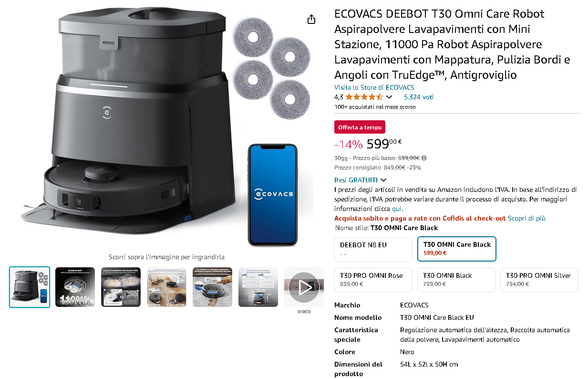Click the 'qui' VAT information link
The image size is (588, 379).
(397, 209)
